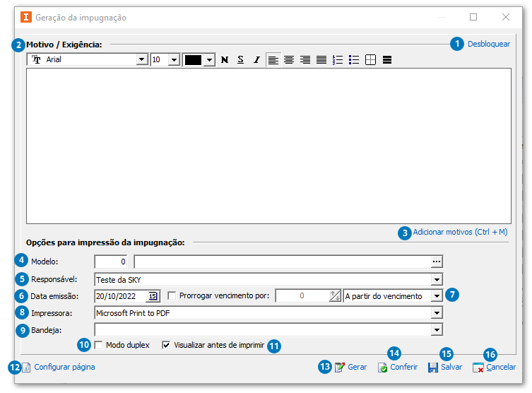Click the stepper arrows on days field
Image resolution: width=532 pixels, height=393 pixels.
point(335,296)
